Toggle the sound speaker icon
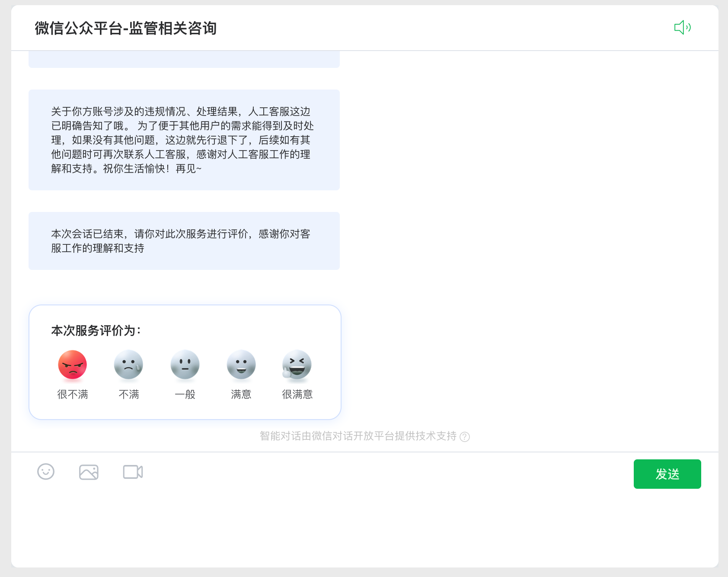The height and width of the screenshot is (577, 728). click(683, 28)
